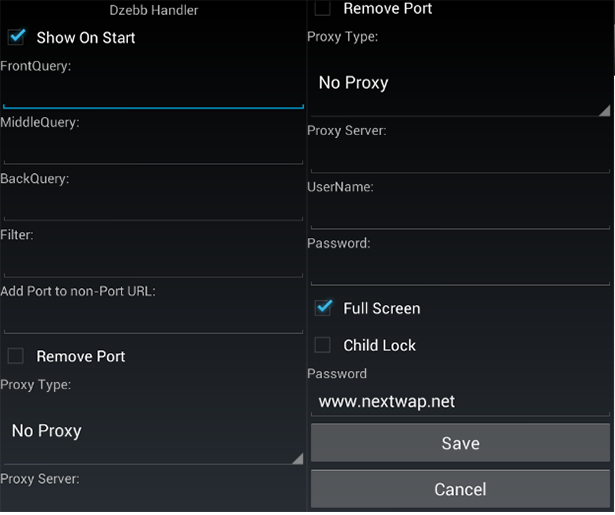Viewport: 615px width, 515px height.
Task: Select the BackQuery input field
Action: (152, 206)
